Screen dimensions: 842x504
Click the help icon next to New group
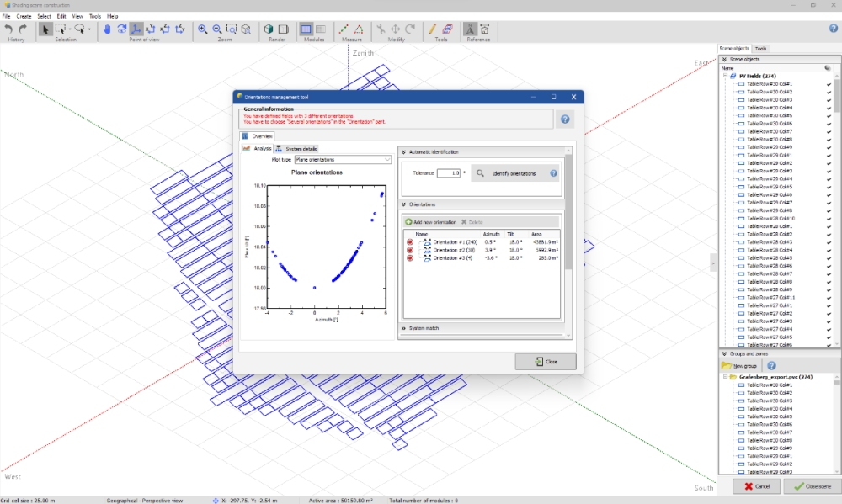(772, 366)
